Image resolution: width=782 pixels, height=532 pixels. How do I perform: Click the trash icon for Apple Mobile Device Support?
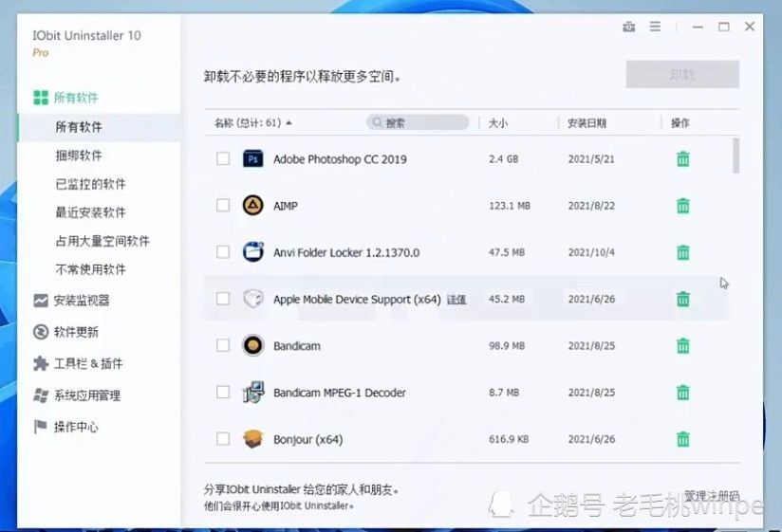[x=682, y=300]
